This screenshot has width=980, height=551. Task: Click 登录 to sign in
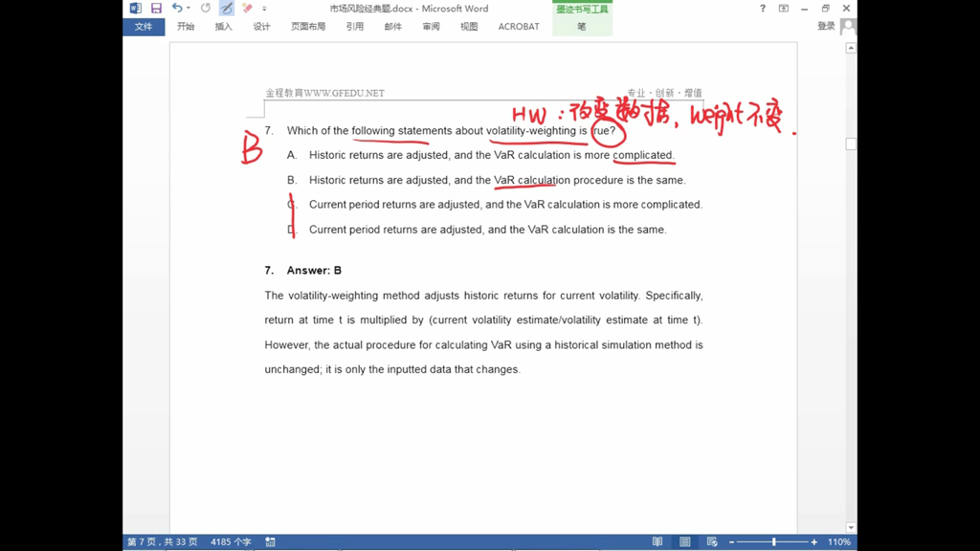click(x=826, y=26)
